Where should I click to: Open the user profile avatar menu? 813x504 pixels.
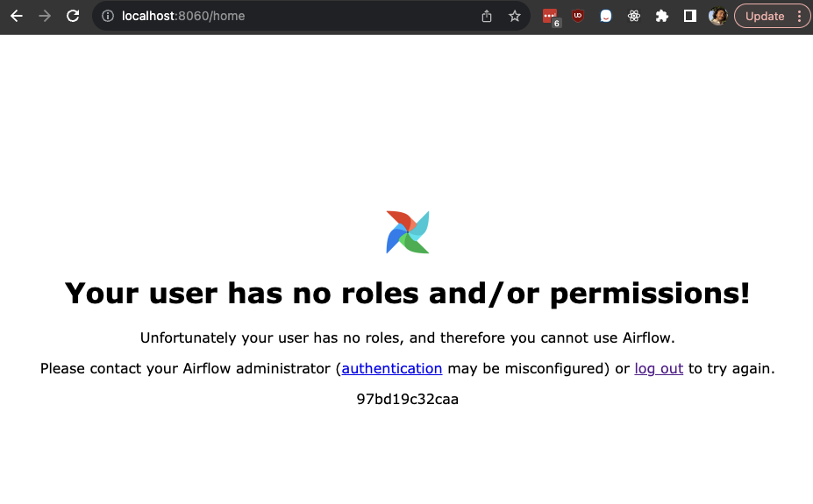click(x=717, y=16)
